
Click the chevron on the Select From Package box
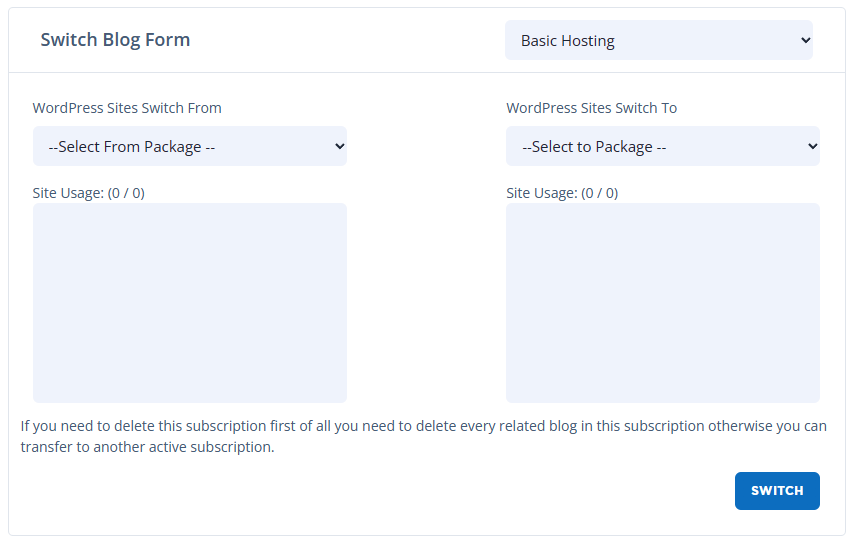(x=339, y=146)
